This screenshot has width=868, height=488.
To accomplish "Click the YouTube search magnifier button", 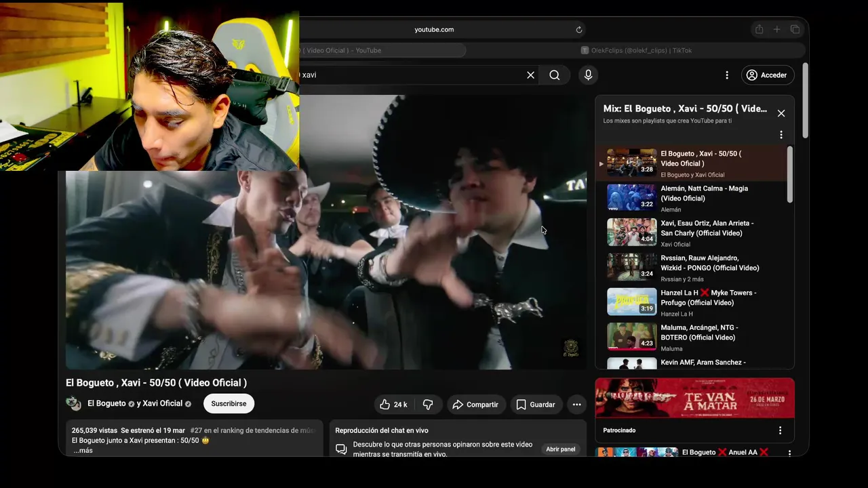I will 555,75.
